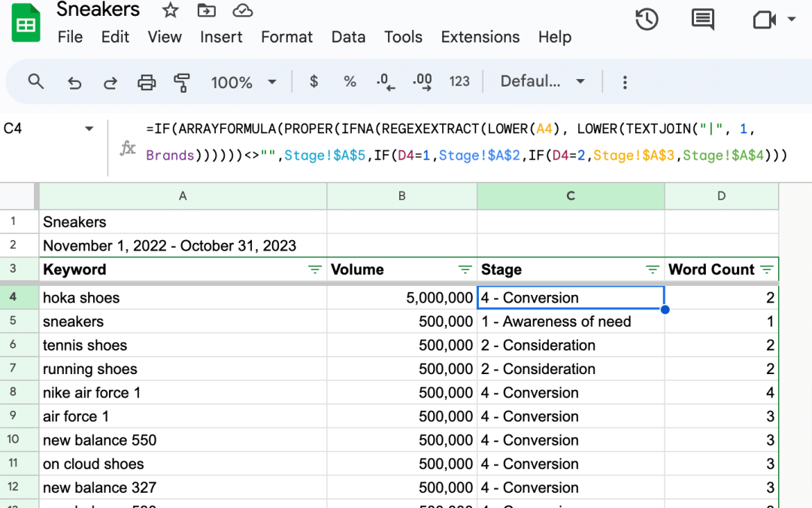Screen dimensions: 812x508
Task: Apply currency format with dollar button
Action: [314, 81]
